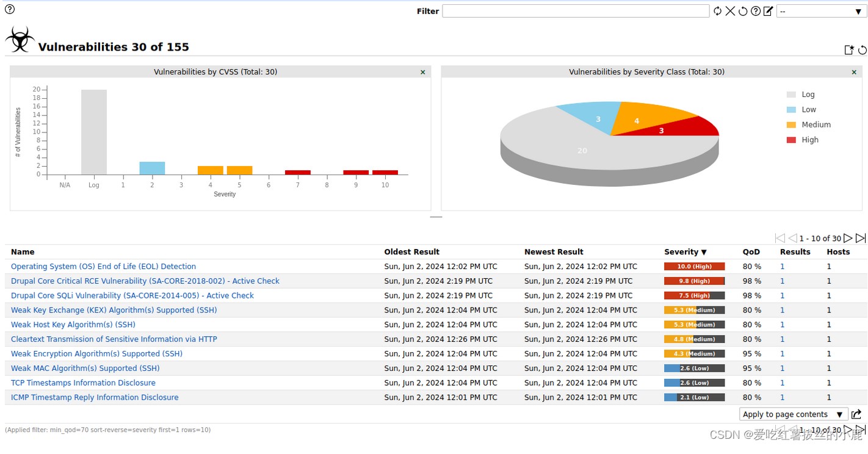The width and height of the screenshot is (868, 454).
Task: Click into the Filter text field
Action: pyautogui.click(x=575, y=11)
